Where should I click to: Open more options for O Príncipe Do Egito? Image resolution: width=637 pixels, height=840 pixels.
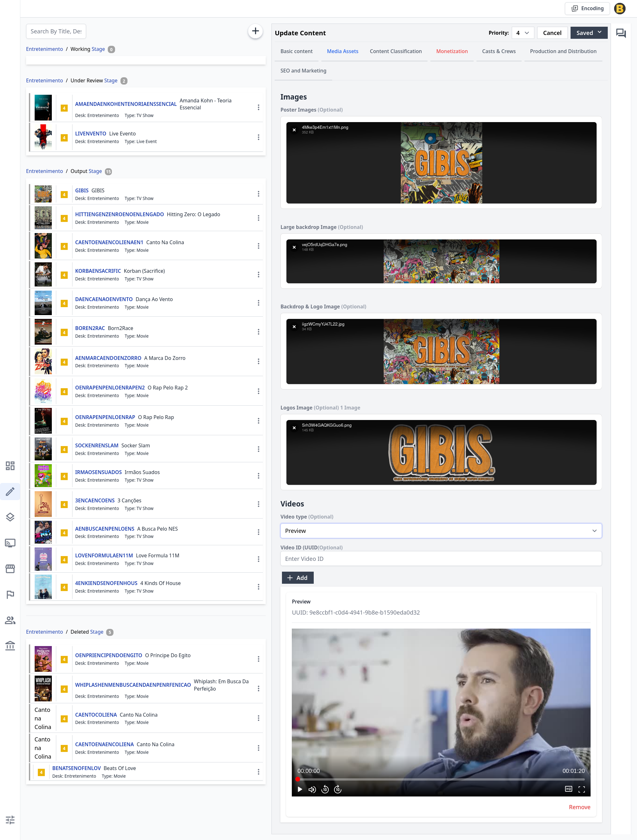(x=258, y=659)
